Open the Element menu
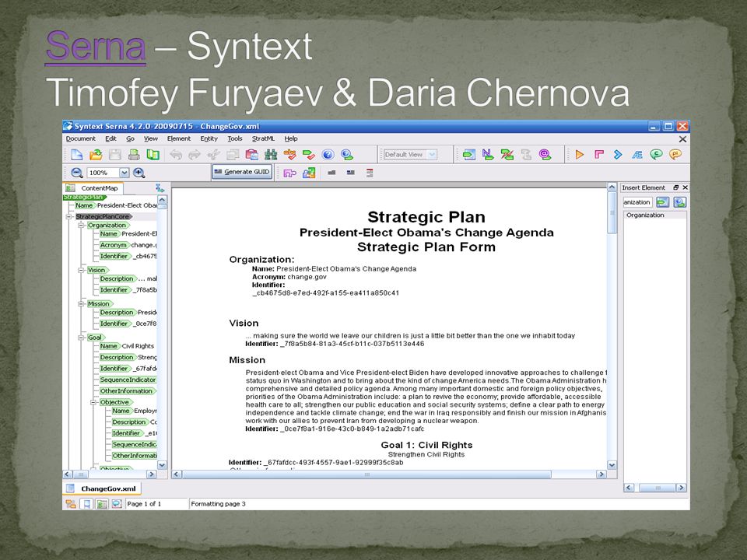Image resolution: width=747 pixels, height=560 pixels. tap(179, 138)
